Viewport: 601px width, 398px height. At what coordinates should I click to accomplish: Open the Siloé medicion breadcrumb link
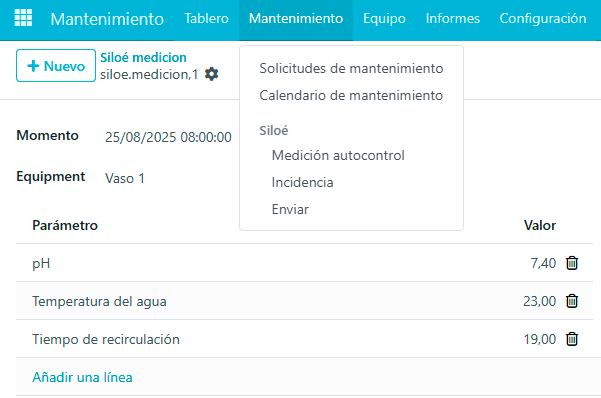pos(143,58)
